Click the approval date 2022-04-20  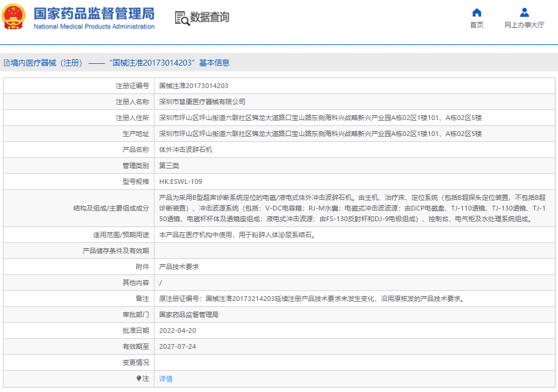178,331
